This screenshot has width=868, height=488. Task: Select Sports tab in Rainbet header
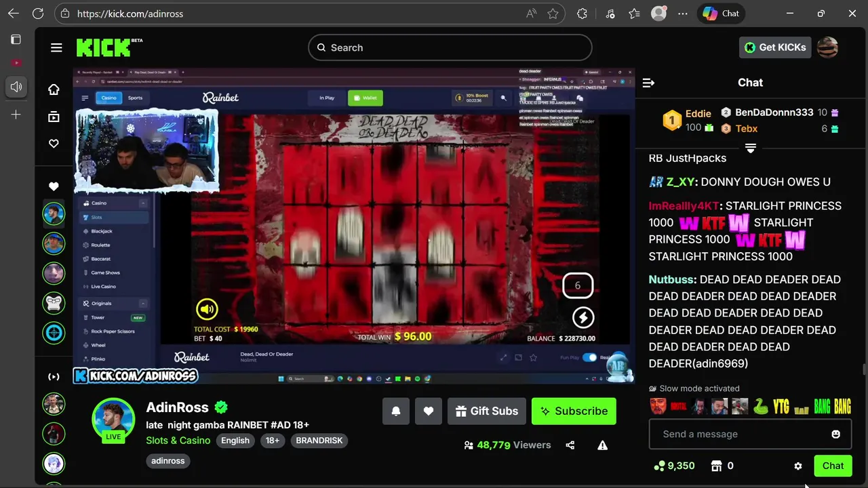coord(135,98)
